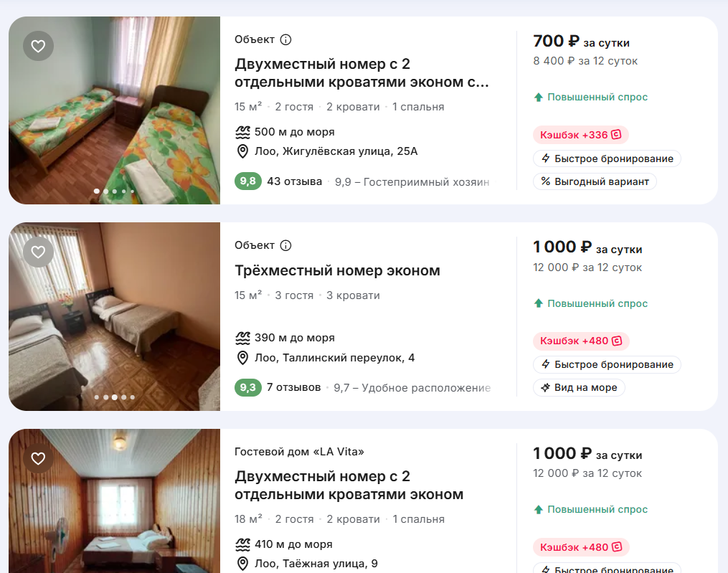The width and height of the screenshot is (728, 573).
Task: Select the fourth carousel dot on first listing photo
Action: click(123, 191)
